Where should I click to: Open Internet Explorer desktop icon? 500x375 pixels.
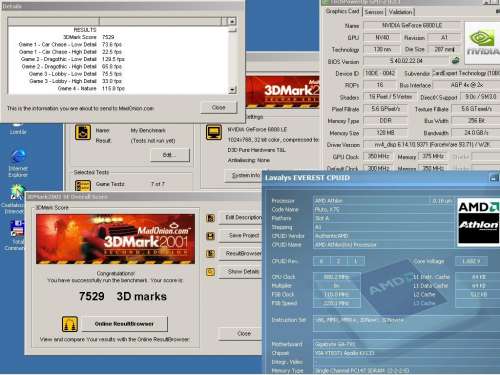(x=18, y=163)
